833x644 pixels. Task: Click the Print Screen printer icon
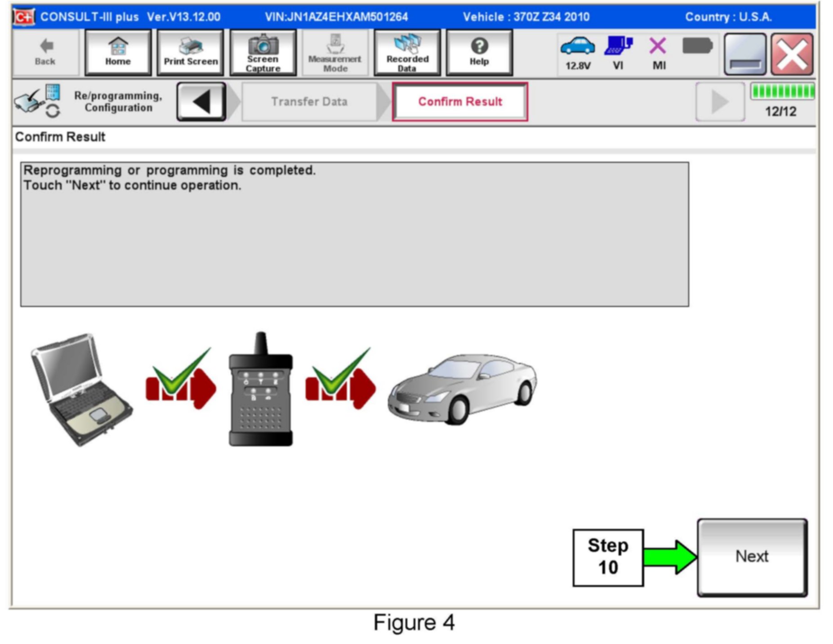click(x=191, y=53)
